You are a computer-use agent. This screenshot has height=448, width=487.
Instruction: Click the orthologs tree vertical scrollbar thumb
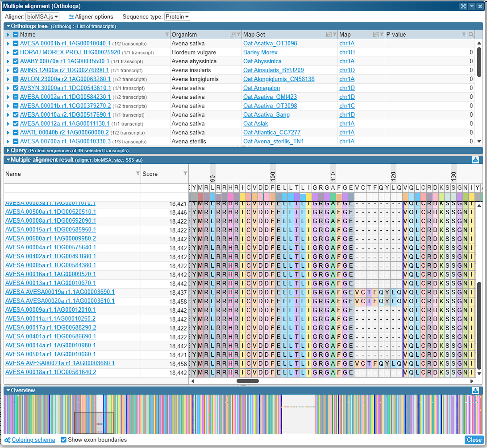(x=479, y=62)
